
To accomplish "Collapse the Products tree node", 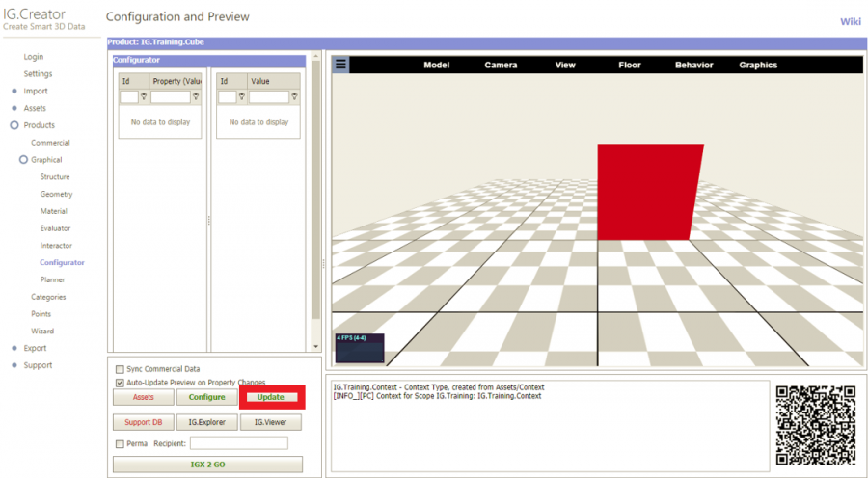I will [x=14, y=125].
